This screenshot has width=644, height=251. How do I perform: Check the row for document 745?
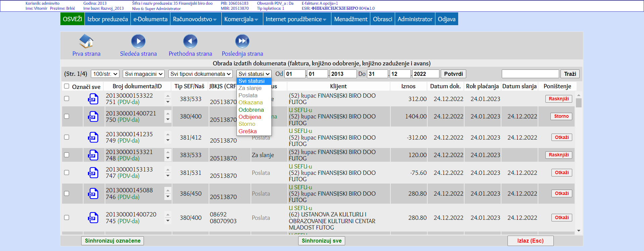(x=66, y=217)
